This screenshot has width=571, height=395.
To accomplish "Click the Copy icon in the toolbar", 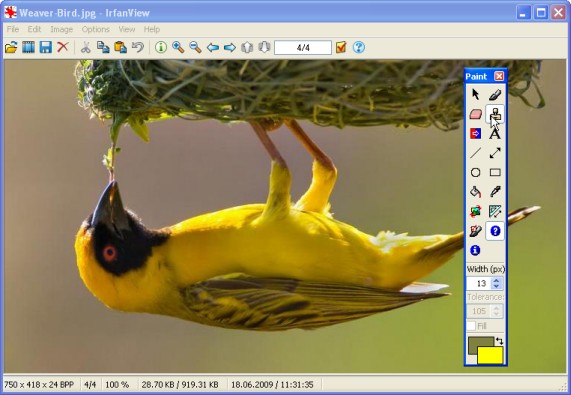I will (103, 47).
